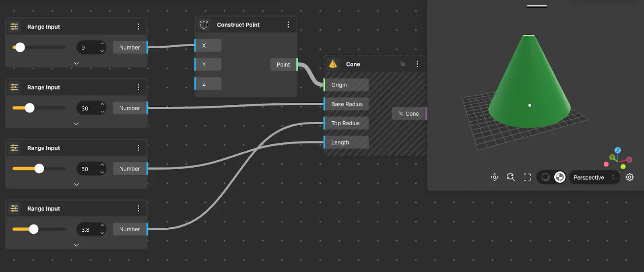Open the Construct Point node options menu
644x272 pixels.
tap(288, 25)
